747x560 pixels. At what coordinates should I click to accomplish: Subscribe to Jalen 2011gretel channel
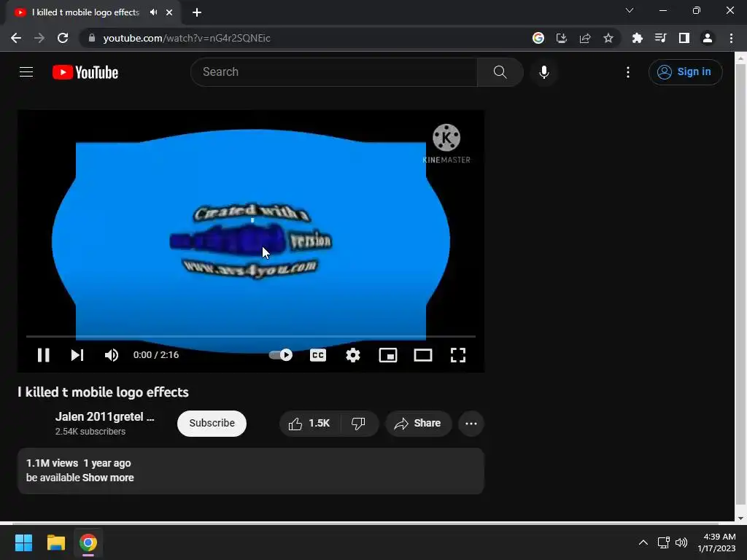pos(212,424)
